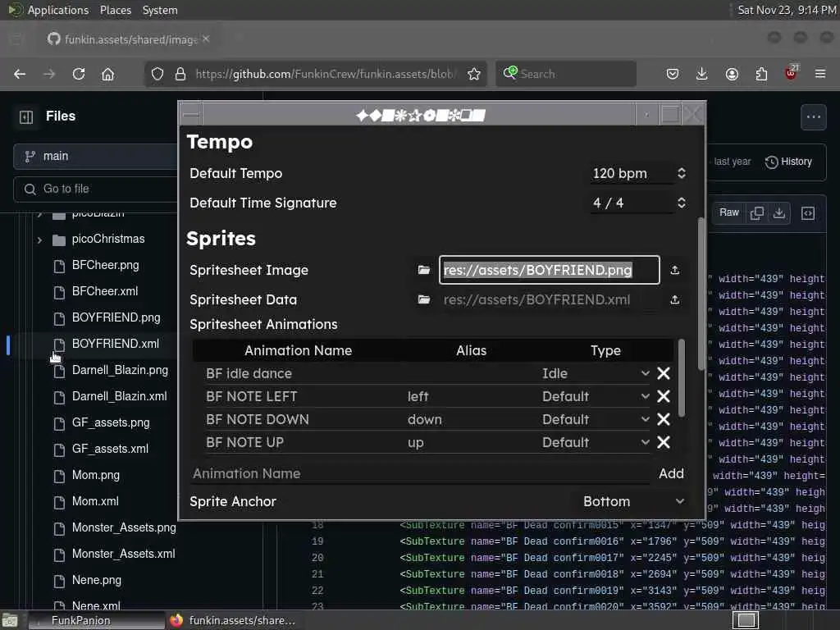This screenshot has width=840, height=630.
Task: Click the uBlock extension icon with badge
Action: tap(792, 73)
